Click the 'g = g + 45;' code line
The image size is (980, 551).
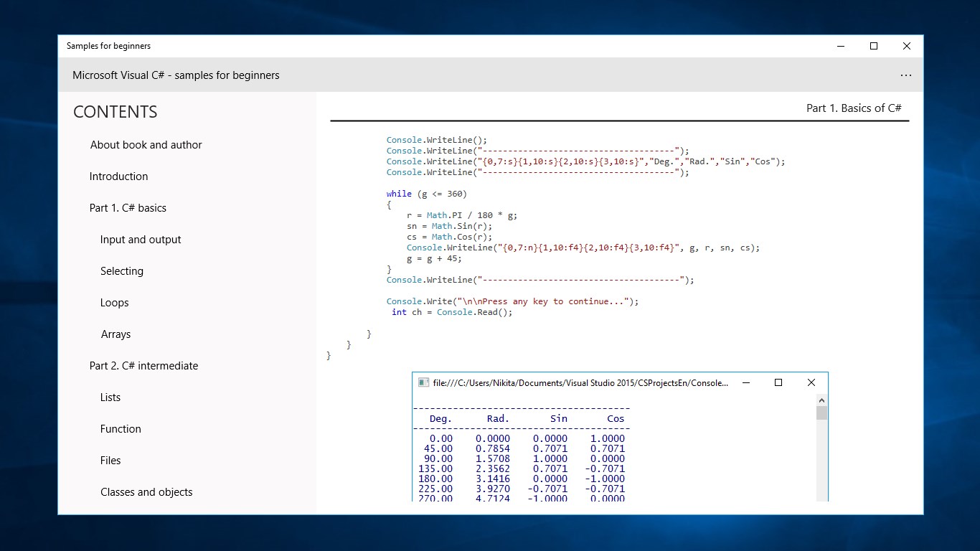(434, 258)
